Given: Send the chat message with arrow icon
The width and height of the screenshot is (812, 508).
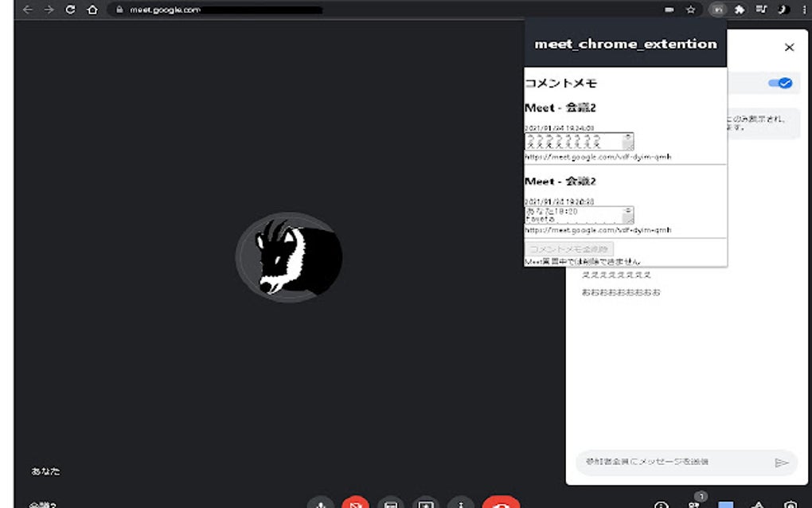Looking at the screenshot, I should [782, 463].
